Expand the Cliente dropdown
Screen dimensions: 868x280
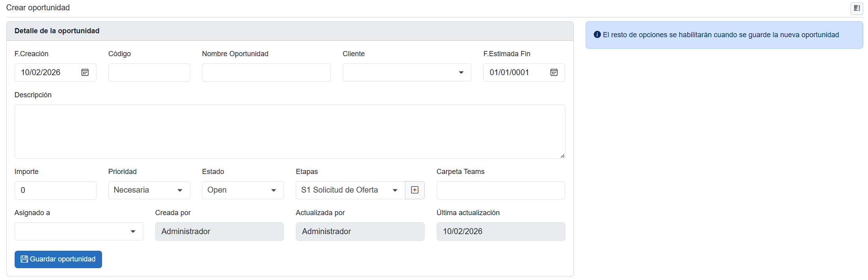[407, 72]
